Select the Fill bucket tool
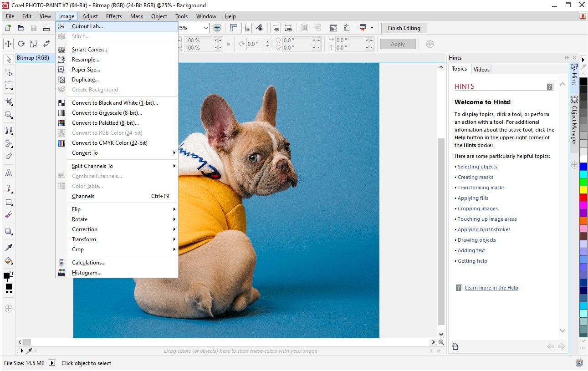588x371 pixels. pyautogui.click(x=9, y=261)
